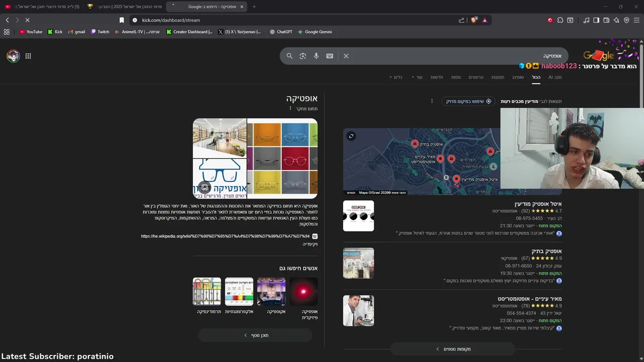Screen dimensions: 644x362
Task: Expand מקומות נוספים more places
Action: click(x=453, y=349)
